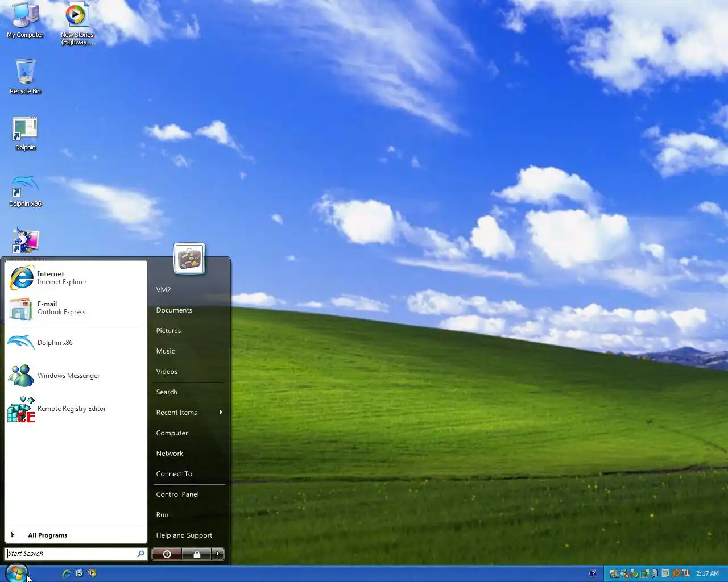Image resolution: width=728 pixels, height=582 pixels.
Task: Open Pictures from Start menu
Action: (168, 331)
